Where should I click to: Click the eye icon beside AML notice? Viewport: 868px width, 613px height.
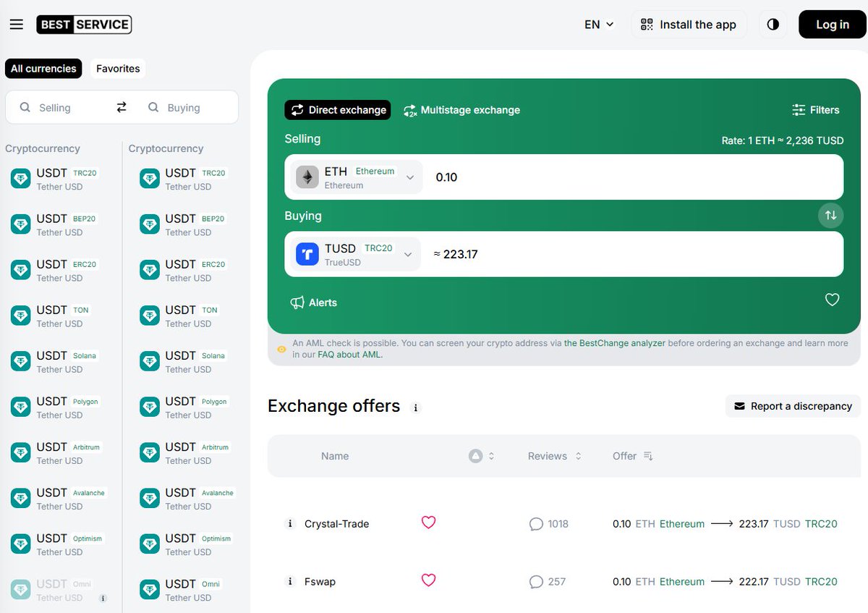tap(282, 350)
